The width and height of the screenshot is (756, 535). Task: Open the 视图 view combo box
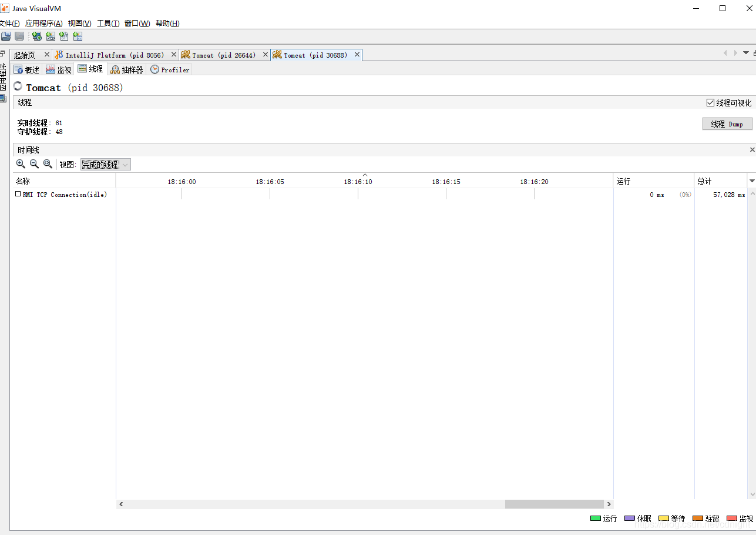pyautogui.click(x=106, y=165)
